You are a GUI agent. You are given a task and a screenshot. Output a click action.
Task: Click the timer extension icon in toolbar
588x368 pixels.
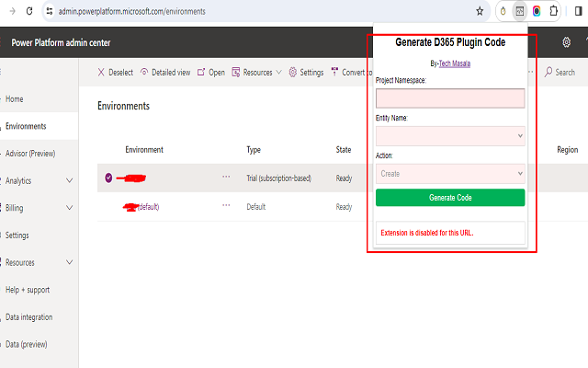tap(503, 11)
